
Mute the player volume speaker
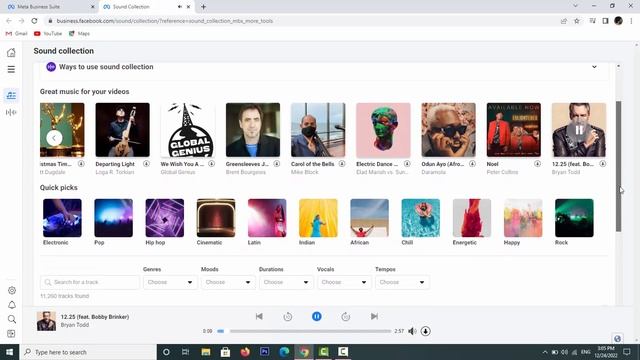click(x=412, y=331)
